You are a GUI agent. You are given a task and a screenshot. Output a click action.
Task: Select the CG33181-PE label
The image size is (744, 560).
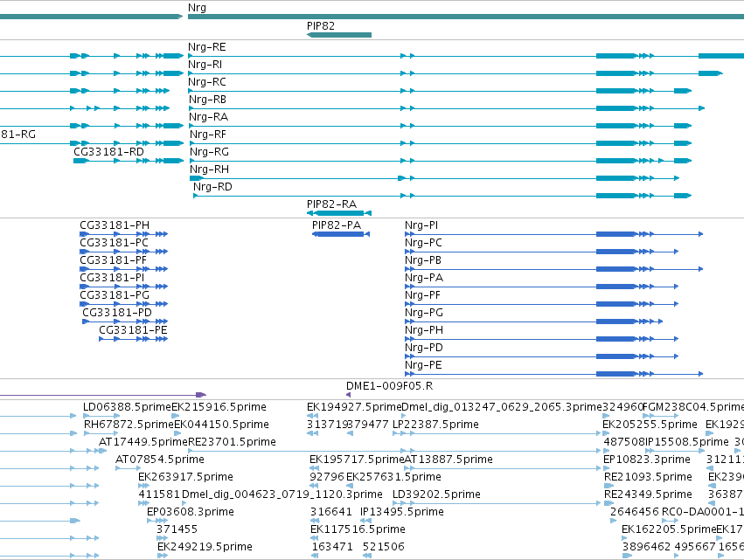point(133,330)
